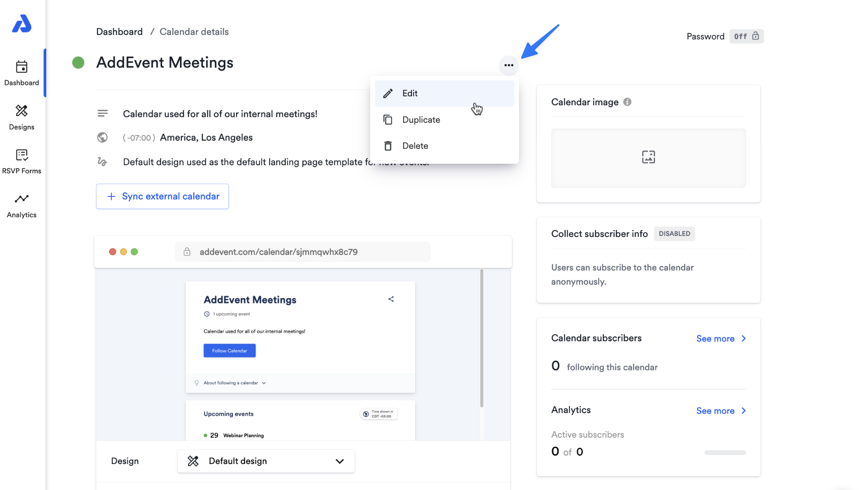Click the clock icon beside 1 upcoming event
Image resolution: width=868 pixels, height=490 pixels.
pos(206,314)
